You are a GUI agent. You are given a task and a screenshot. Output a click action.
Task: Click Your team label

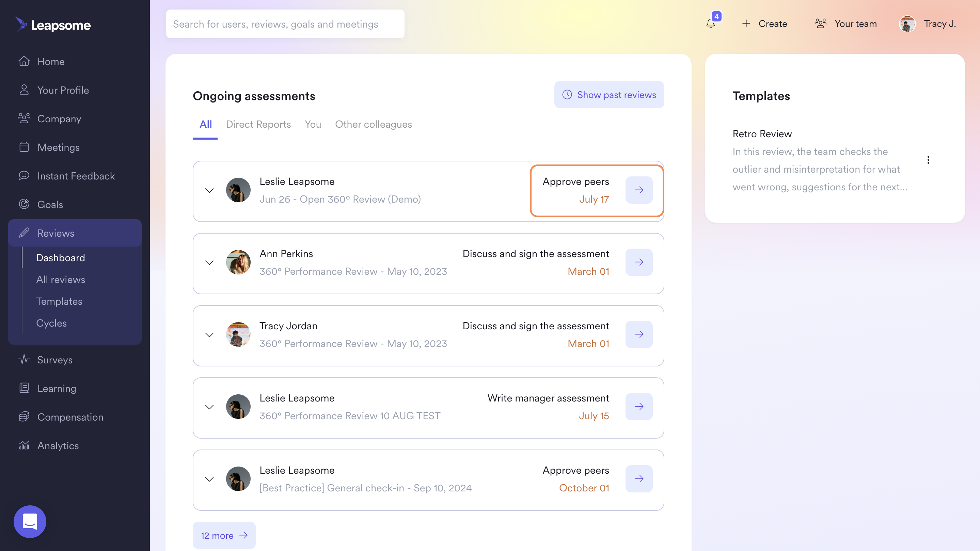coord(856,24)
